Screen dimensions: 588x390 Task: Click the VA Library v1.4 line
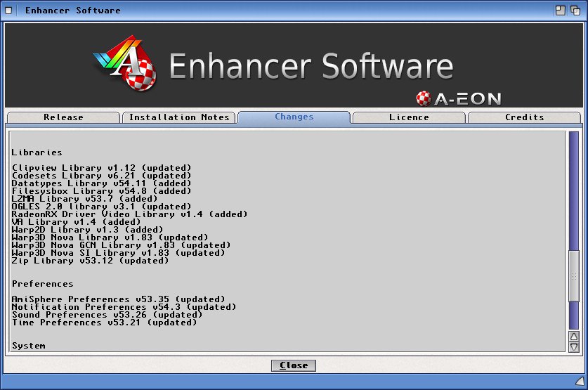(x=76, y=222)
